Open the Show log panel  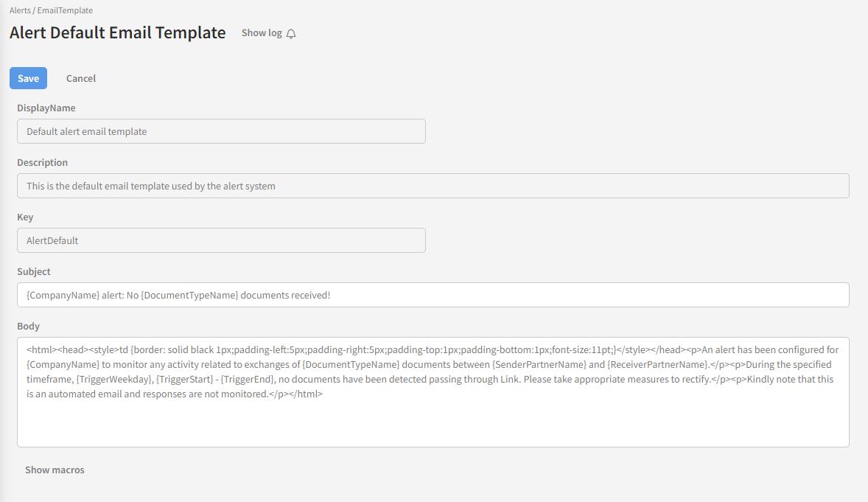coord(262,33)
